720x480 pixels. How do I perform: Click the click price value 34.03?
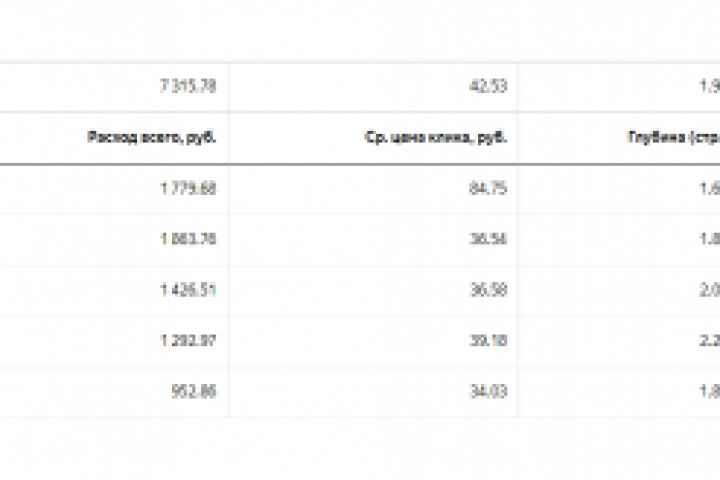490,393
